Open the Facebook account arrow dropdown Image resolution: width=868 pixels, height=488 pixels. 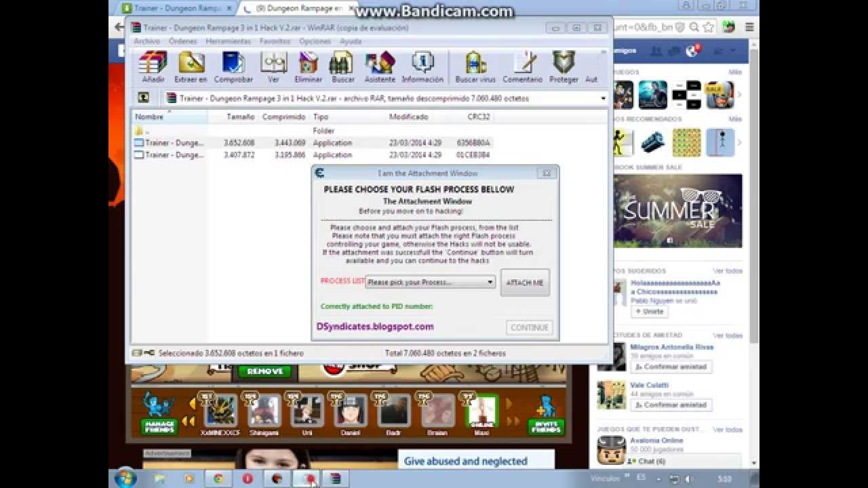tap(733, 52)
